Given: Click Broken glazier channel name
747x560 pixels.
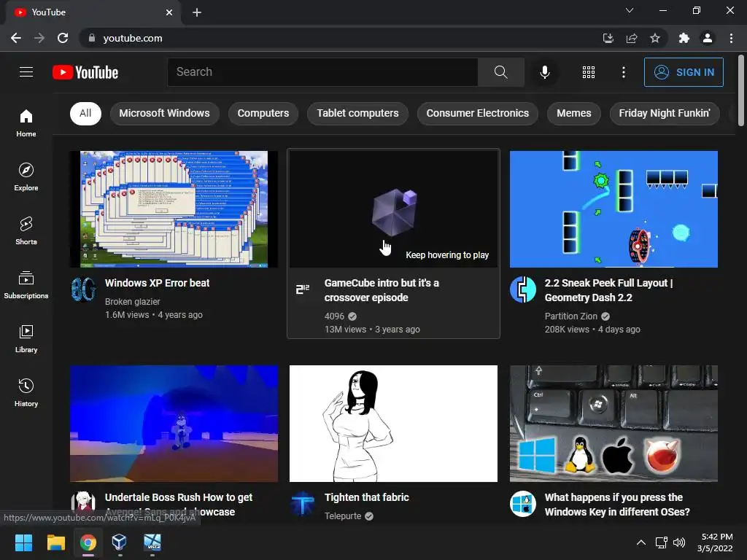Looking at the screenshot, I should point(133,301).
